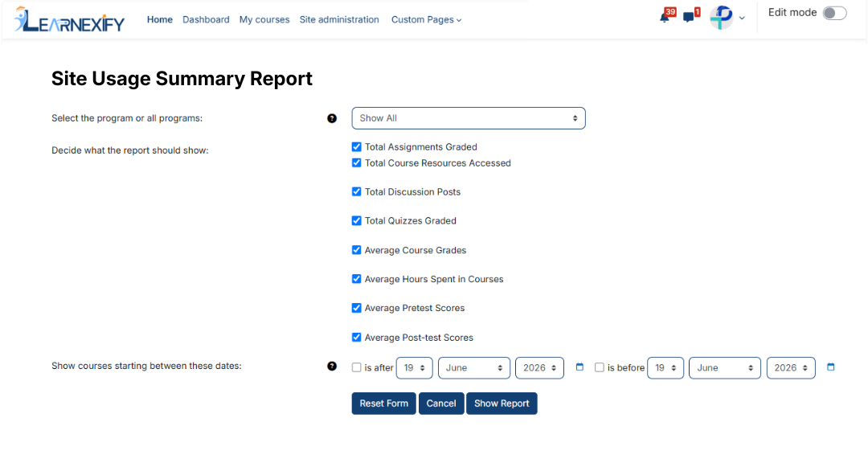Enable the 'is before' date checkbox
This screenshot has width=868, height=455.
point(599,367)
